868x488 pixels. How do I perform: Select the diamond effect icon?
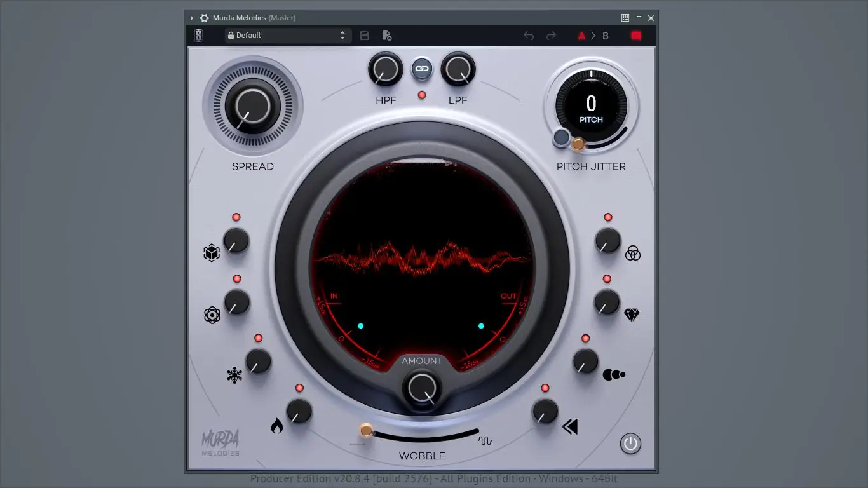pos(632,314)
